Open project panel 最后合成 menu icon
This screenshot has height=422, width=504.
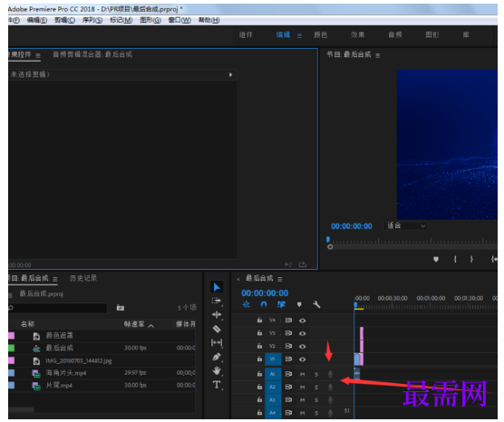pos(55,279)
